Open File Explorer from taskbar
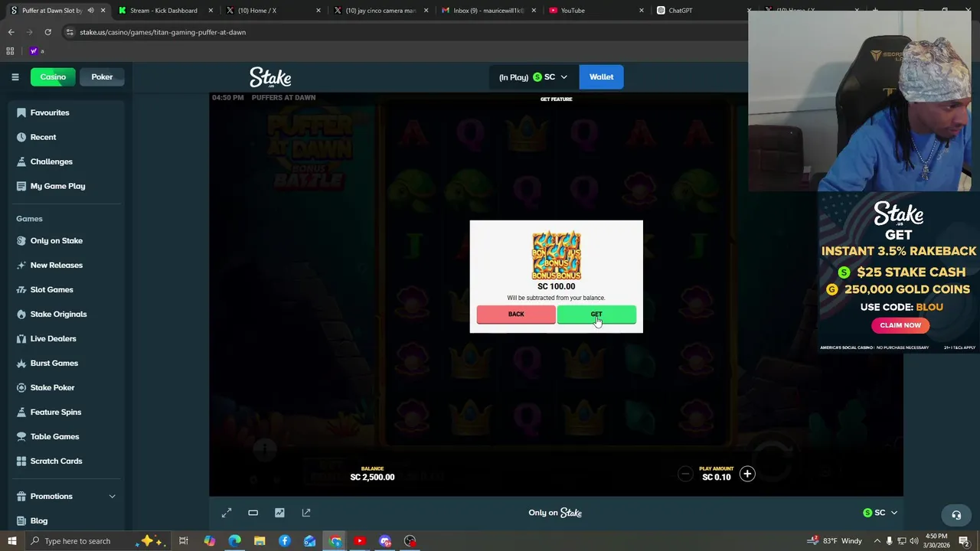 click(x=260, y=541)
